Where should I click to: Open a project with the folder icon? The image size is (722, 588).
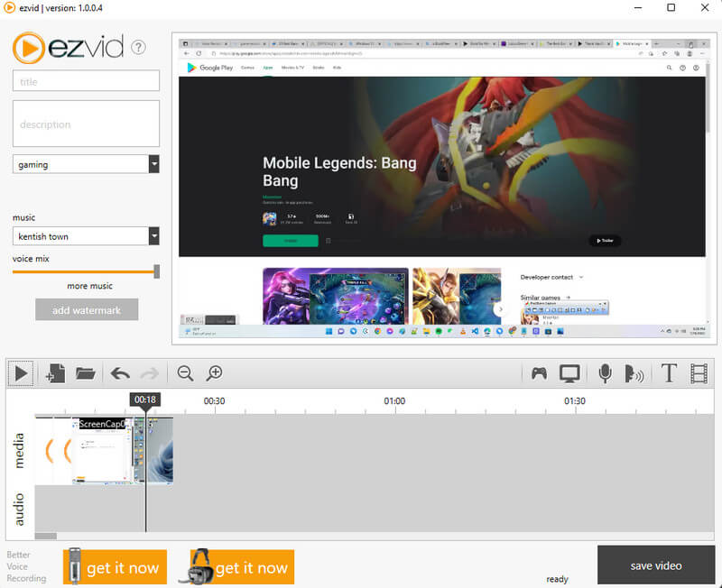point(85,373)
